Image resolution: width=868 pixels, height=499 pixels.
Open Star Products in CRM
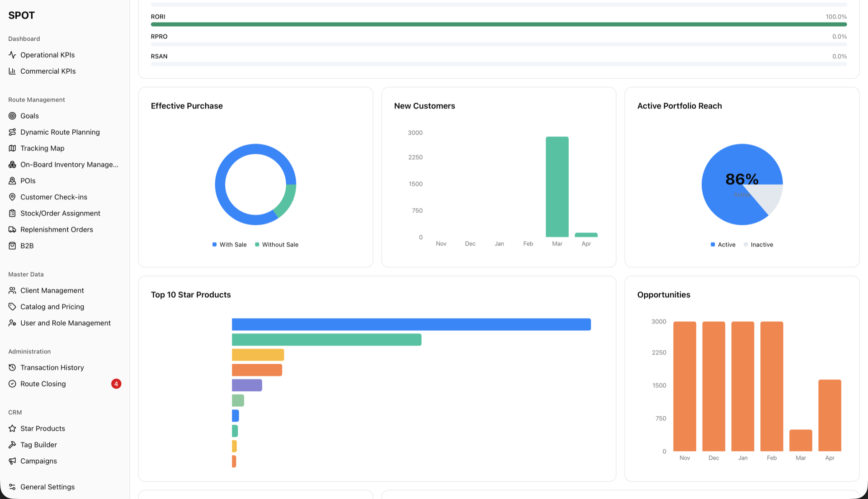[x=42, y=428]
